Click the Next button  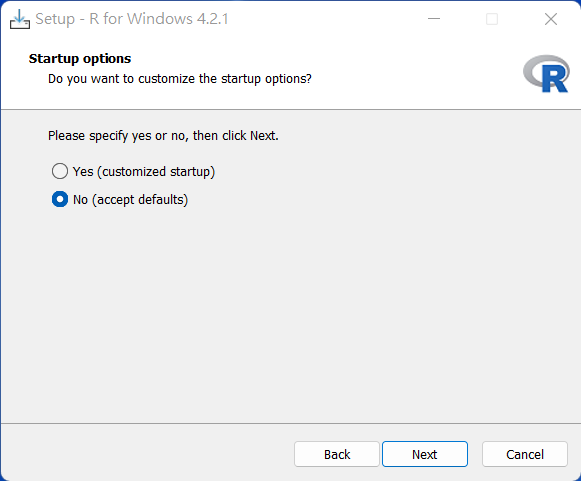(x=425, y=454)
